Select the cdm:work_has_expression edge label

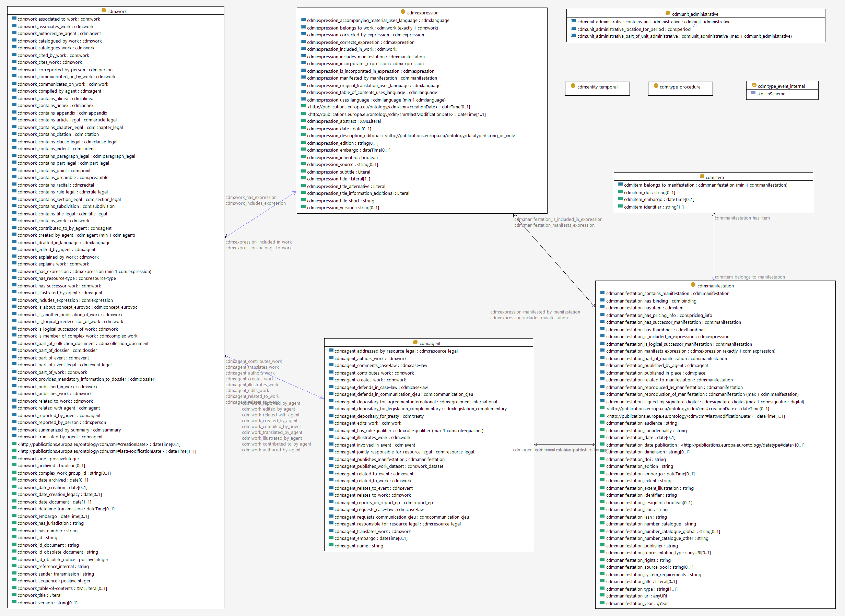pyautogui.click(x=251, y=198)
